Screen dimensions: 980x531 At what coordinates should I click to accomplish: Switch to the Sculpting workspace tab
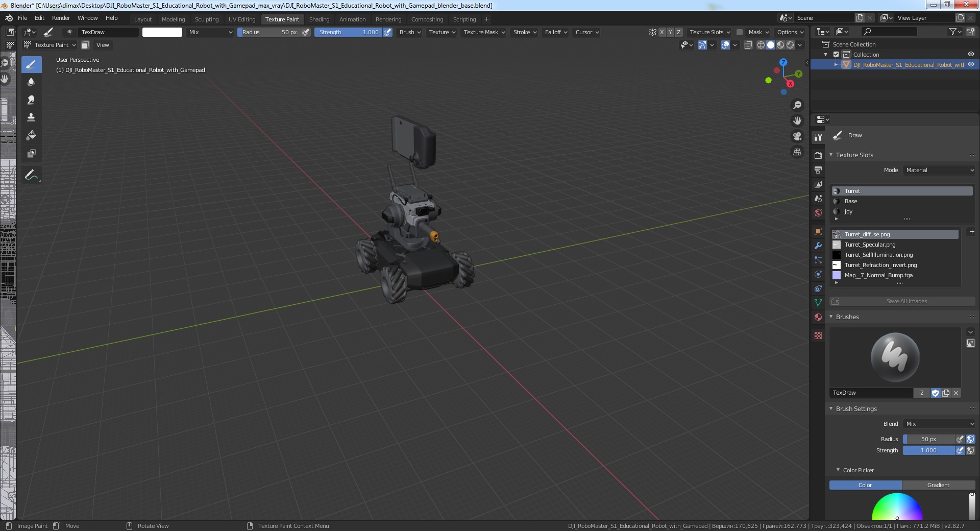(x=206, y=19)
